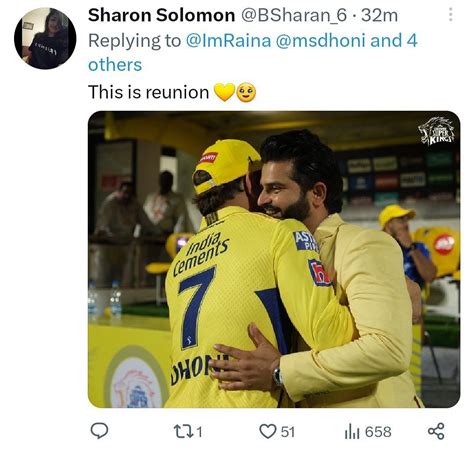This screenshot has height=452, width=474.
Task: Click the share icon
Action: 436,431
